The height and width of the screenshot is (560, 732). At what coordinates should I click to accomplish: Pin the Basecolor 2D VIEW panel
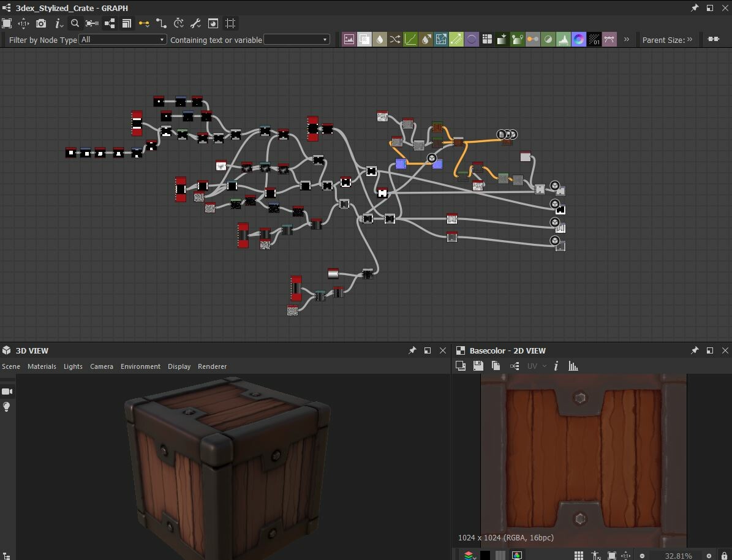click(x=695, y=350)
